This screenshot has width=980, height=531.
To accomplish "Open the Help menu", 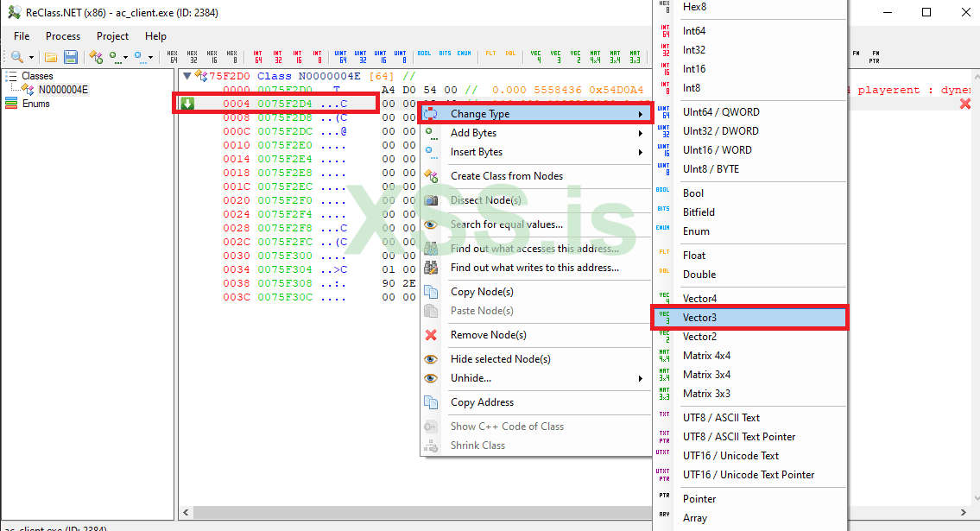I will pos(155,36).
